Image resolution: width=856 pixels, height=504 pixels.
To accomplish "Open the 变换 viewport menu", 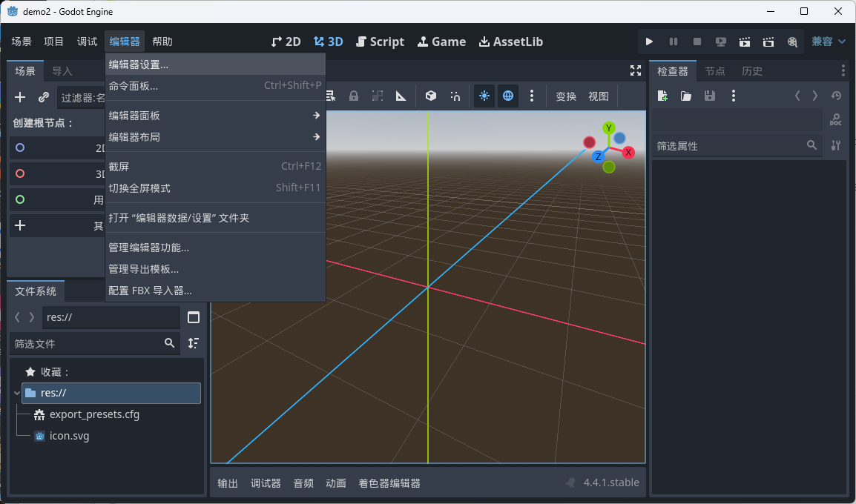I will (x=566, y=96).
